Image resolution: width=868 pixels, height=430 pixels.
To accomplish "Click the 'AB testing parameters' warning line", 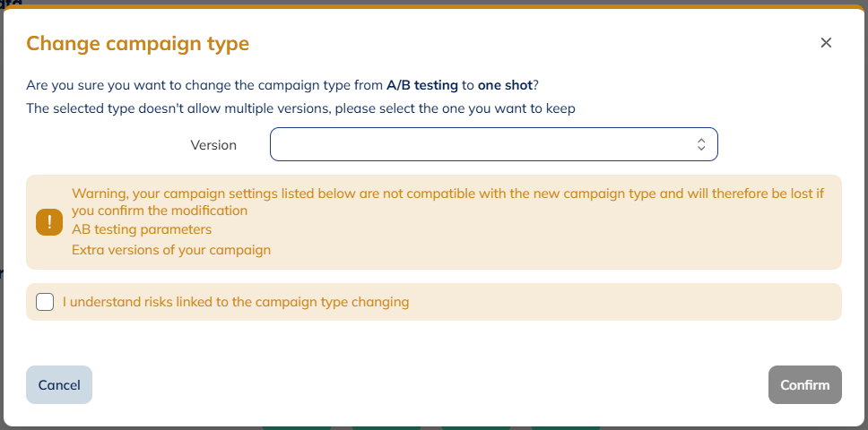I will 142,229.
